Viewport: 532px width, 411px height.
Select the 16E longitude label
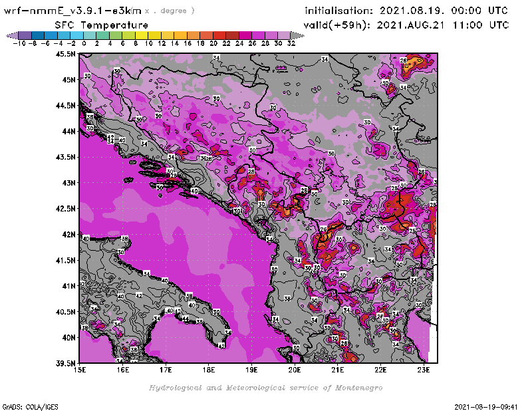(x=122, y=370)
